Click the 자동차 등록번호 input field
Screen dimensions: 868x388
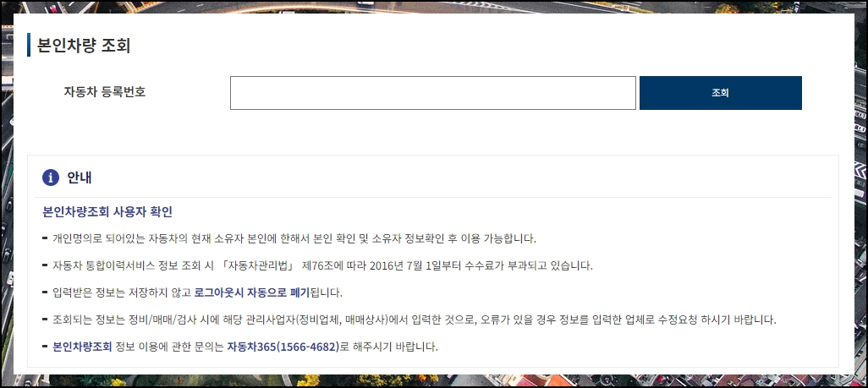433,93
